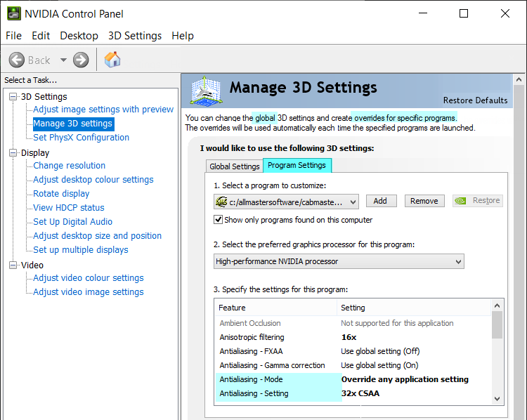Click the Forward arrow button
Viewport: 527px width, 420px height.
(x=81, y=60)
